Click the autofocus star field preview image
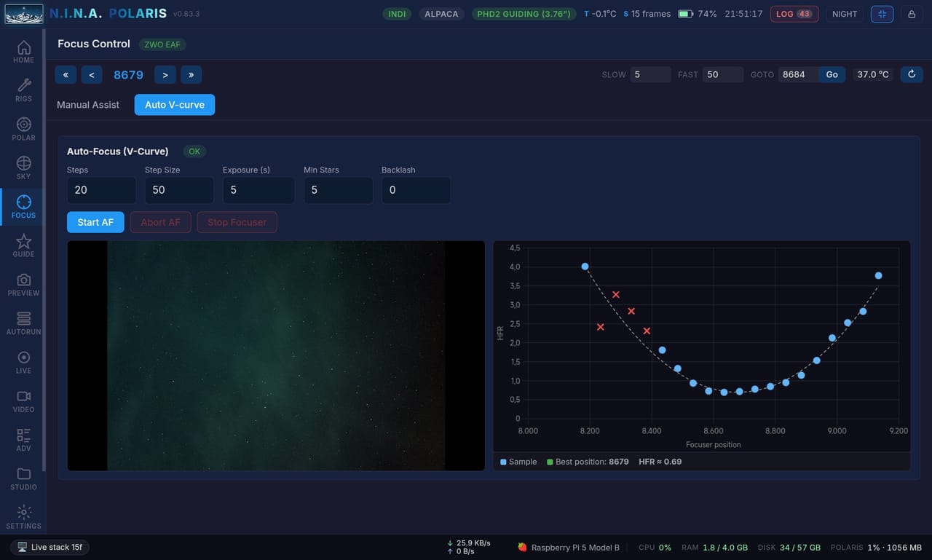 [x=276, y=355]
